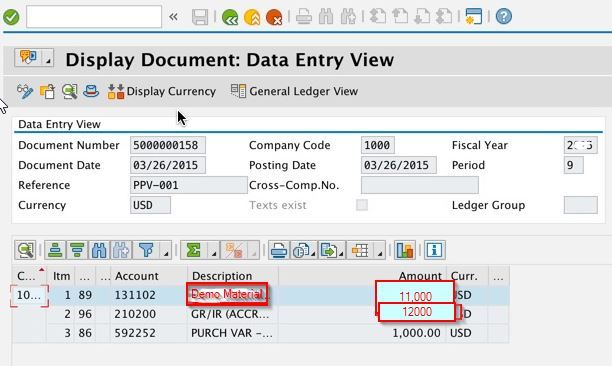The height and width of the screenshot is (366, 612).
Task: Click Display Another Document icon
Action: pos(47,91)
